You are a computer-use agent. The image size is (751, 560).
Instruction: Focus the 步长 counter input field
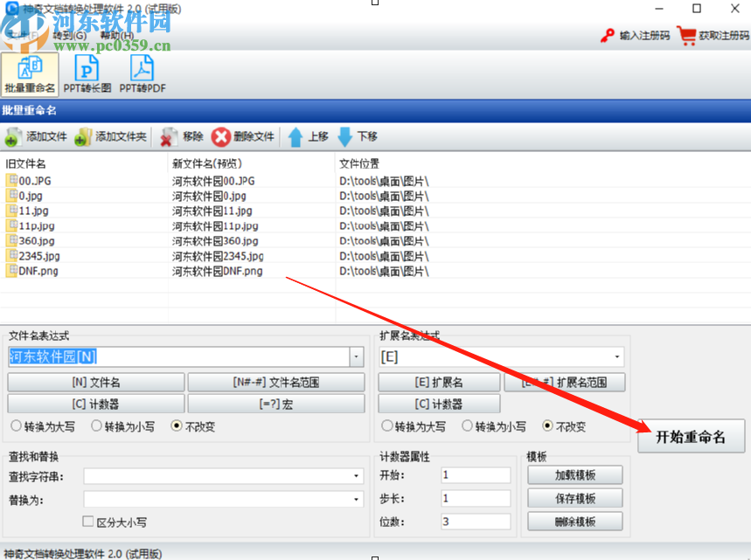point(476,498)
